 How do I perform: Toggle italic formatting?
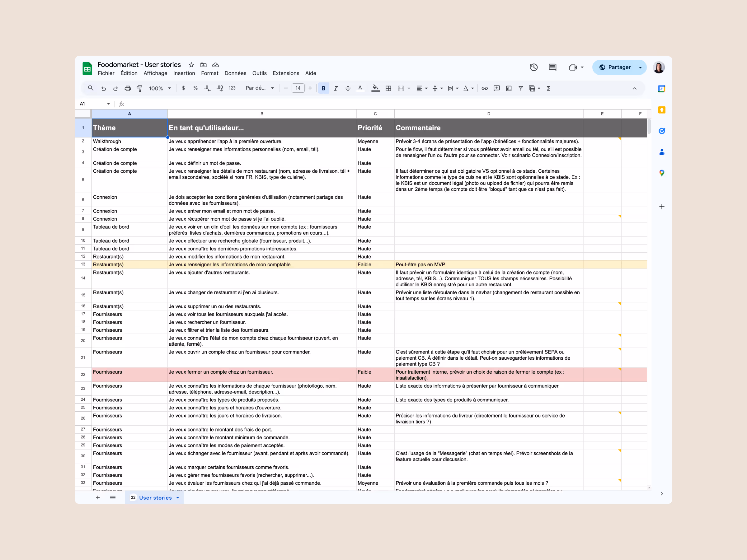[335, 88]
